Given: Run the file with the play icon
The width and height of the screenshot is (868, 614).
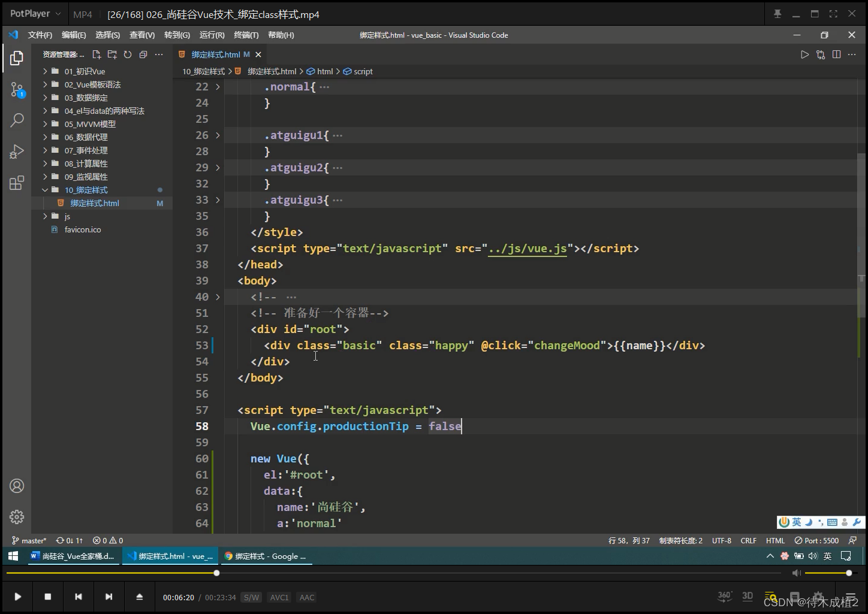Looking at the screenshot, I should click(x=804, y=55).
